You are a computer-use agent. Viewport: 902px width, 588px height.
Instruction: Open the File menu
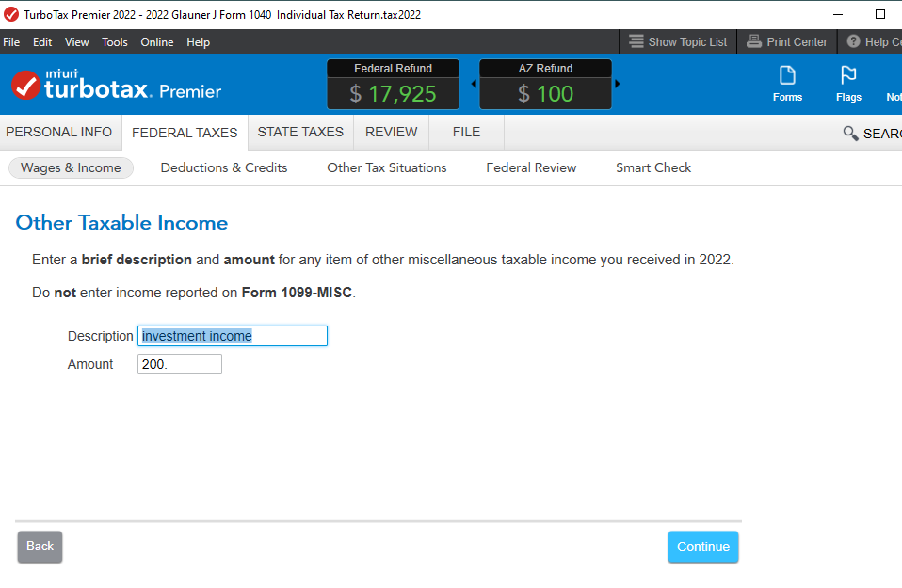tap(11, 42)
